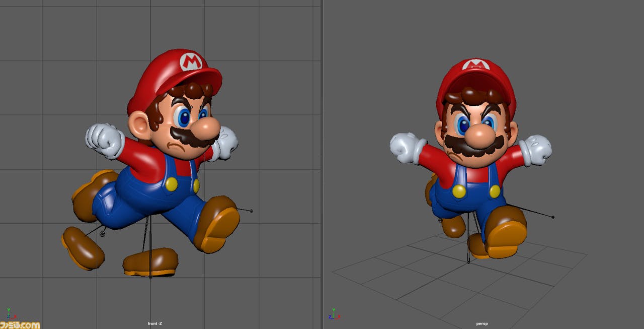Click the XYZ axis gizmo in persp view
The width and height of the screenshot is (644, 329).
click(333, 314)
